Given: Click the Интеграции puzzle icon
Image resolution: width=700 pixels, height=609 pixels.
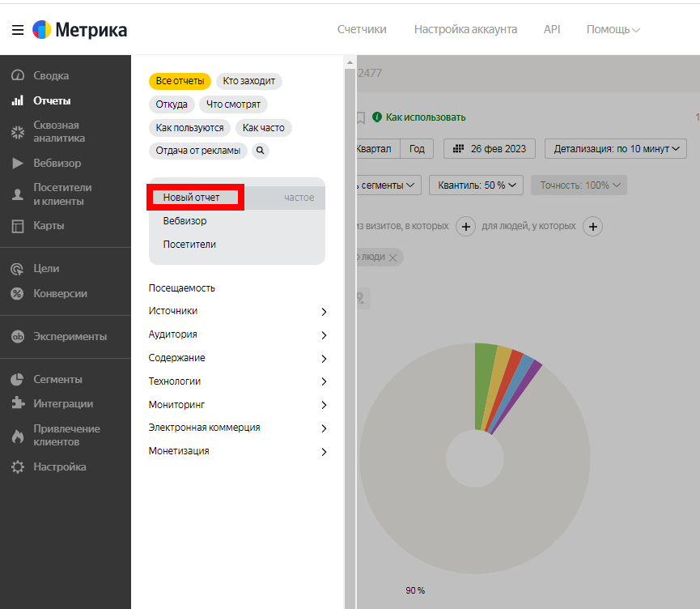Looking at the screenshot, I should point(18,403).
